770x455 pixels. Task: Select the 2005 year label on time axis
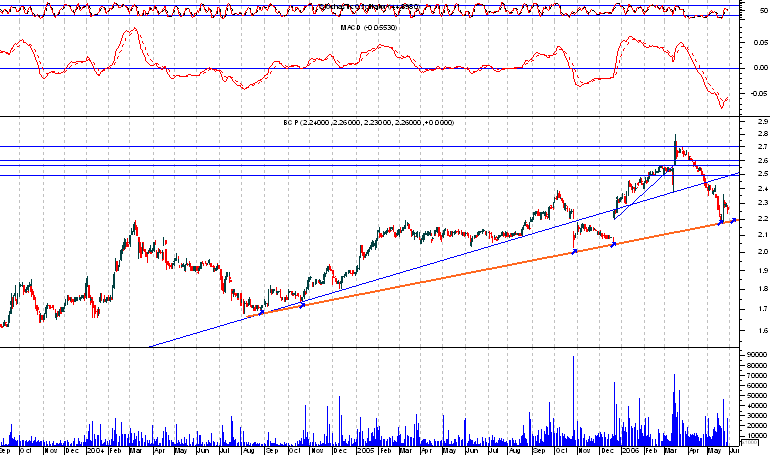[366, 450]
